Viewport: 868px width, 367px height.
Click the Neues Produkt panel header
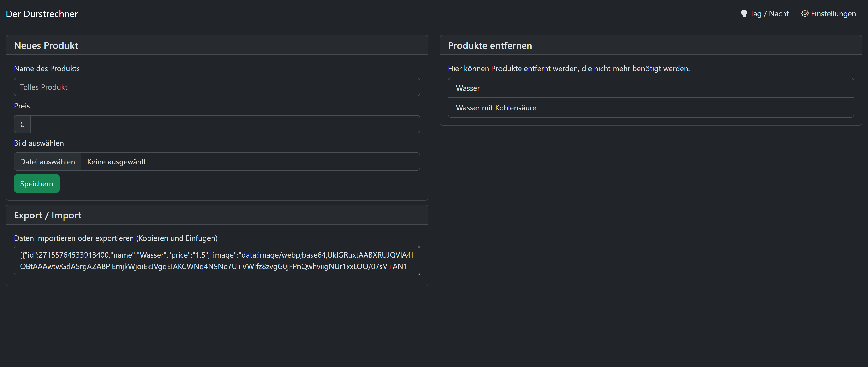tap(46, 46)
